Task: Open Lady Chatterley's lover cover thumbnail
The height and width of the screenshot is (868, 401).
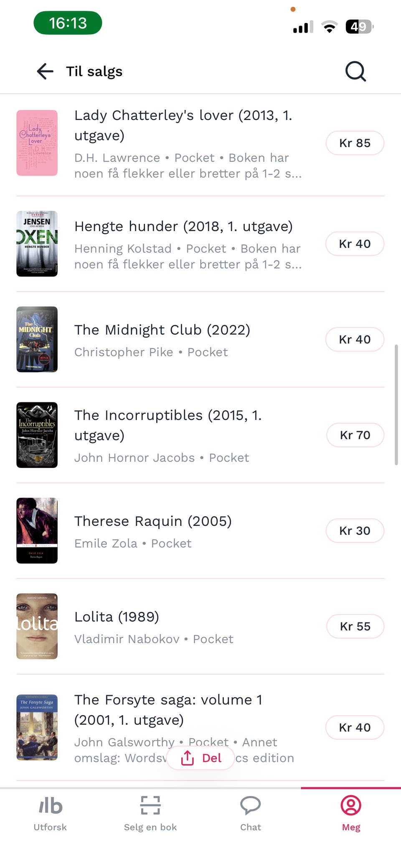Action: [x=37, y=143]
